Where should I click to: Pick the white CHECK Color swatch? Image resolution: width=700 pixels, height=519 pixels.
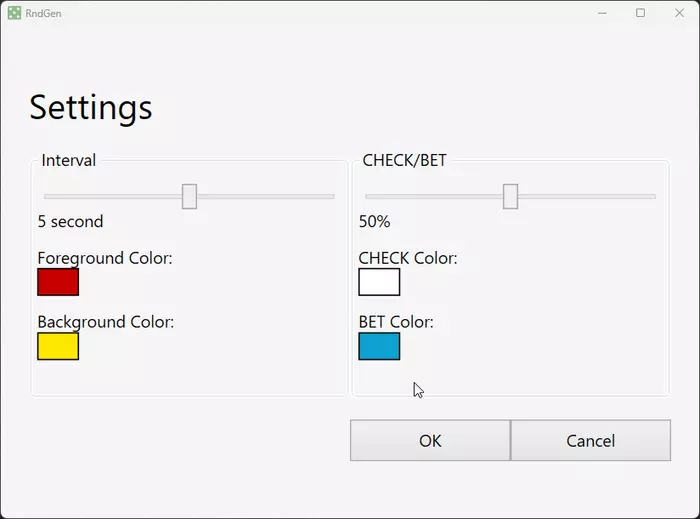379,282
